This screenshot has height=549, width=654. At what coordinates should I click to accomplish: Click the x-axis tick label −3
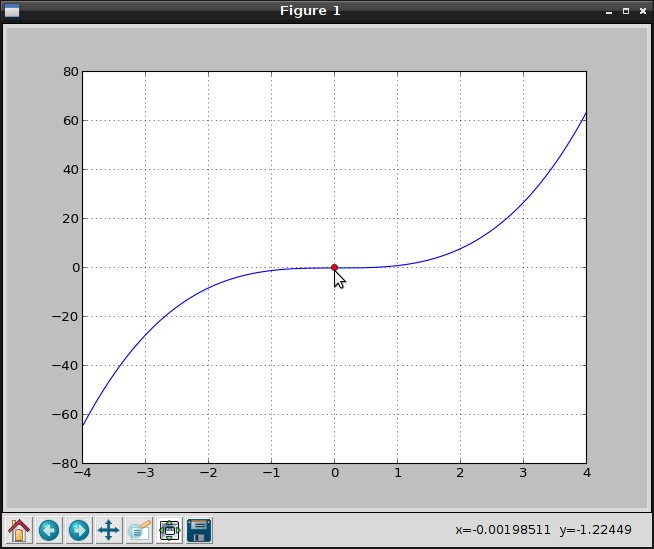[x=143, y=474]
